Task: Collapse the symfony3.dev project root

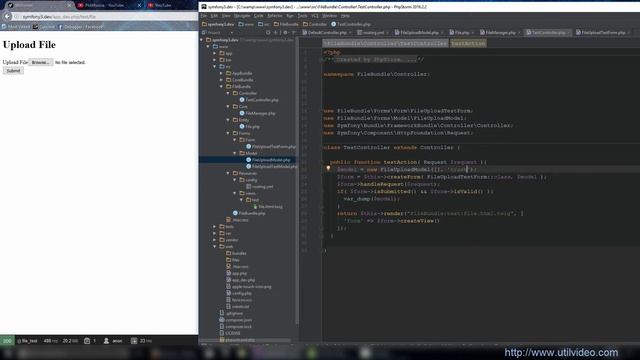Action: [202, 40]
